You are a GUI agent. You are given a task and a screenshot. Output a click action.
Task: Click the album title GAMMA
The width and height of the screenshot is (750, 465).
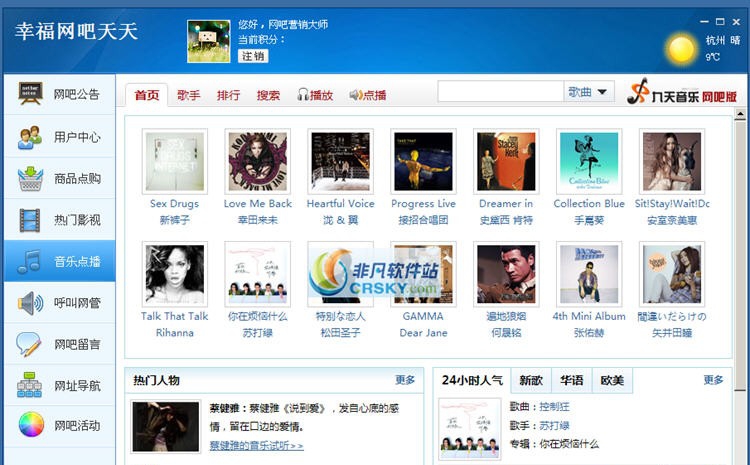click(423, 316)
